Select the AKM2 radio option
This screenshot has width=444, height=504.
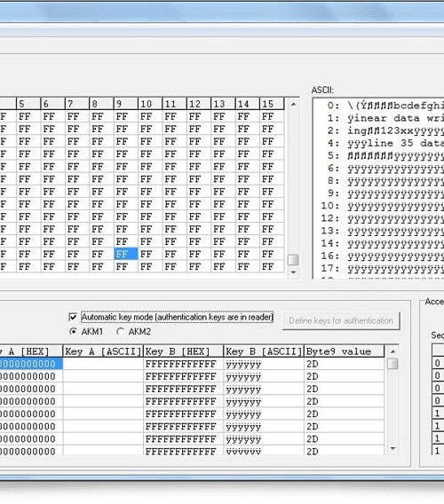pyautogui.click(x=121, y=331)
